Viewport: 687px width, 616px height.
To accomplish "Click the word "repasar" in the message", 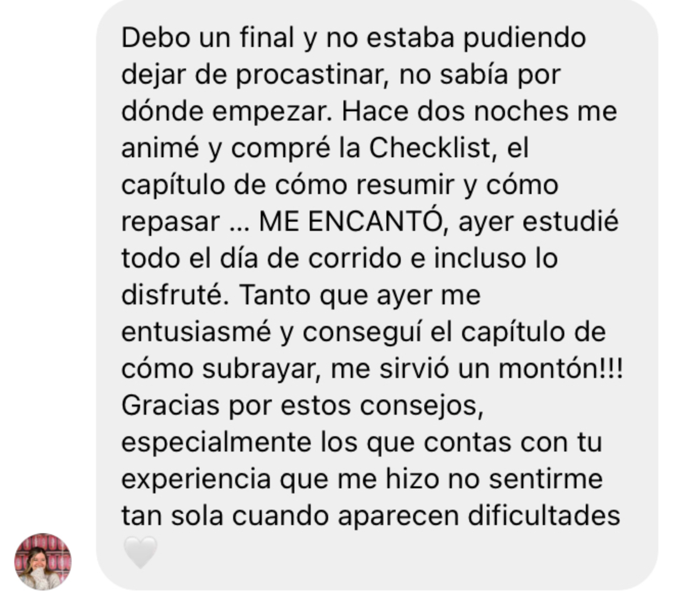I will (171, 222).
